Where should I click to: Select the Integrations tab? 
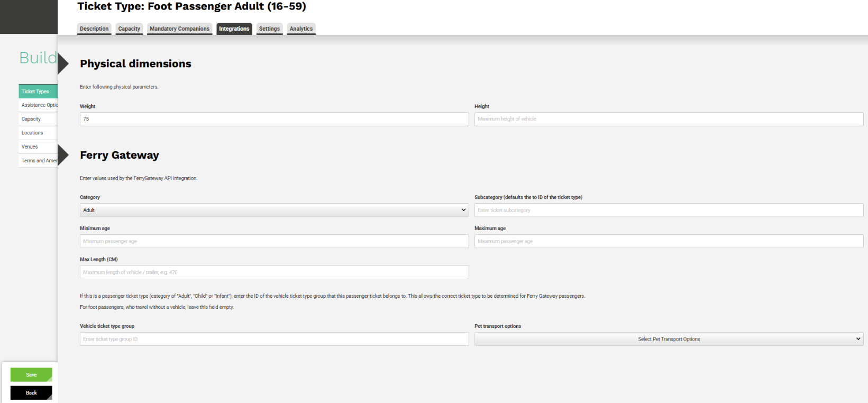coord(234,29)
